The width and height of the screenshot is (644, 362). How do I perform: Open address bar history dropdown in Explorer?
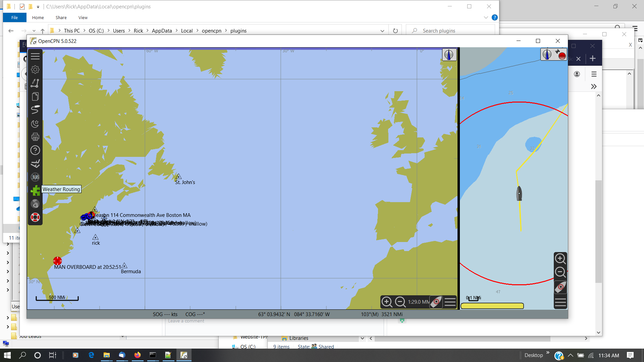pyautogui.click(x=382, y=31)
